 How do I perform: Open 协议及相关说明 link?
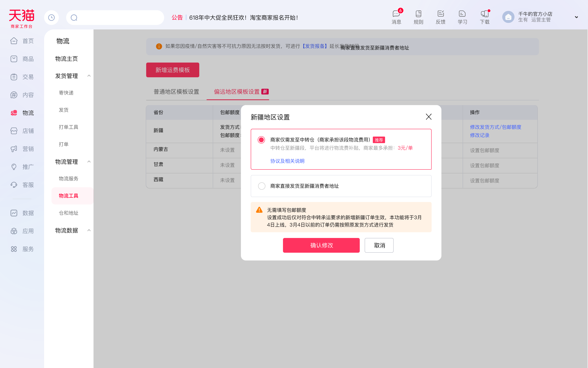click(x=287, y=161)
